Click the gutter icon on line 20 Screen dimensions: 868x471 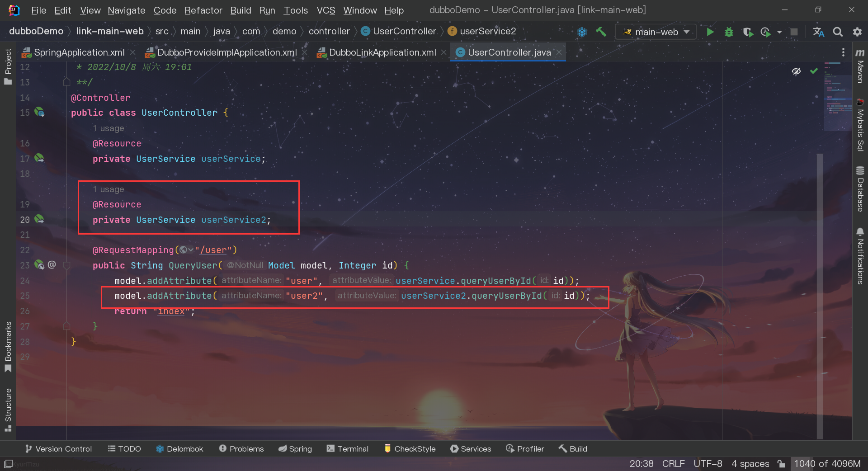pyautogui.click(x=39, y=219)
